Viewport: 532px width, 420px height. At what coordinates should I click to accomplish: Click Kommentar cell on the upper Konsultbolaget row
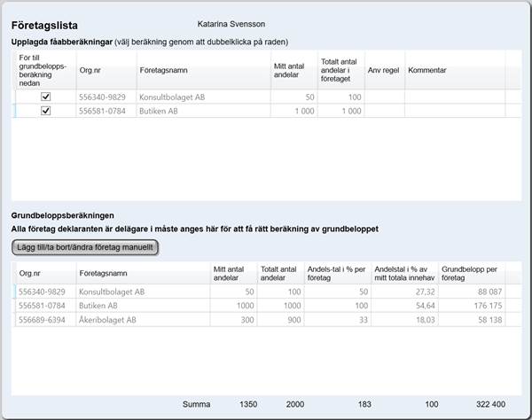455,97
